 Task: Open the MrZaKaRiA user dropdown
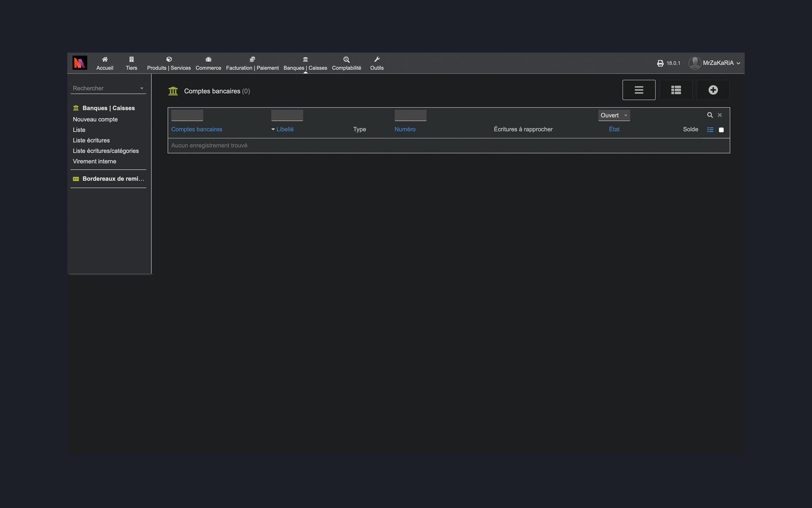[718, 63]
